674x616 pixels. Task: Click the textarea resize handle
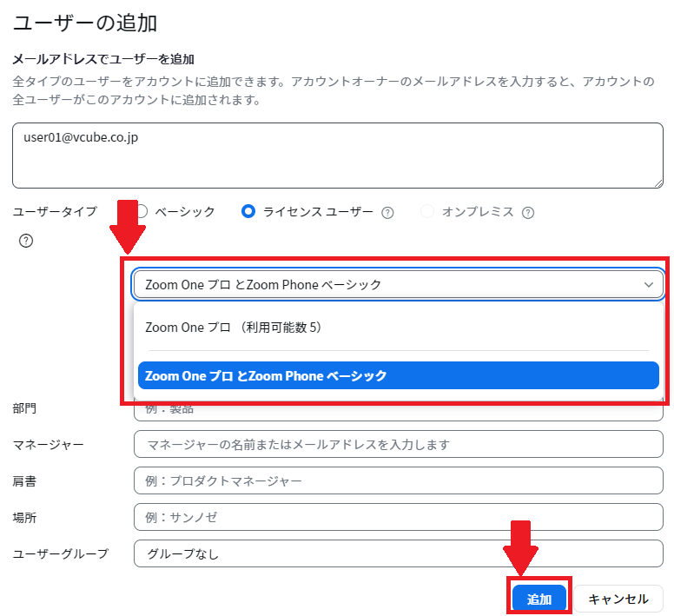[658, 183]
